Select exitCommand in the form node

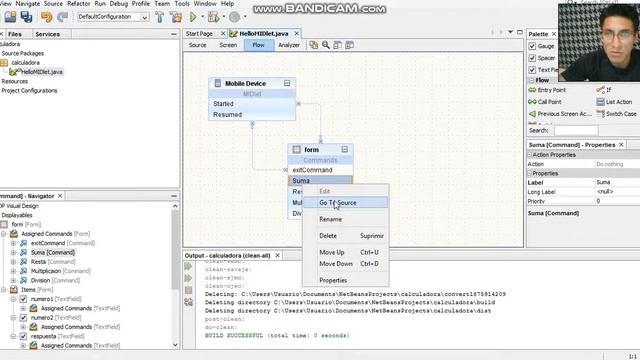320,170
